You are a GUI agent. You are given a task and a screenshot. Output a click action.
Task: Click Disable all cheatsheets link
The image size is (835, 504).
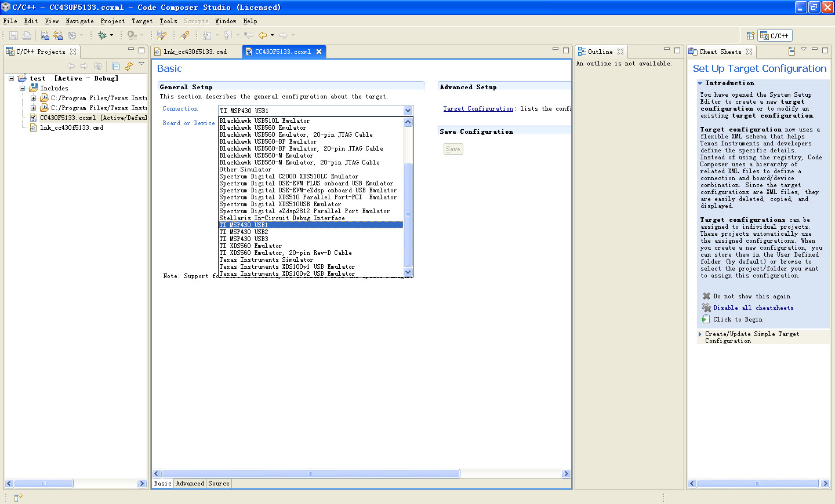click(753, 308)
